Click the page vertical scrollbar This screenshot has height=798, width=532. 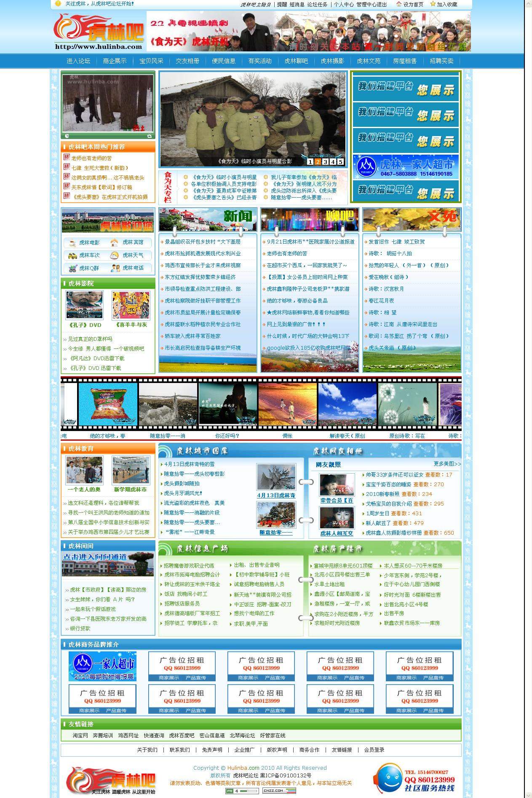pos(529,399)
